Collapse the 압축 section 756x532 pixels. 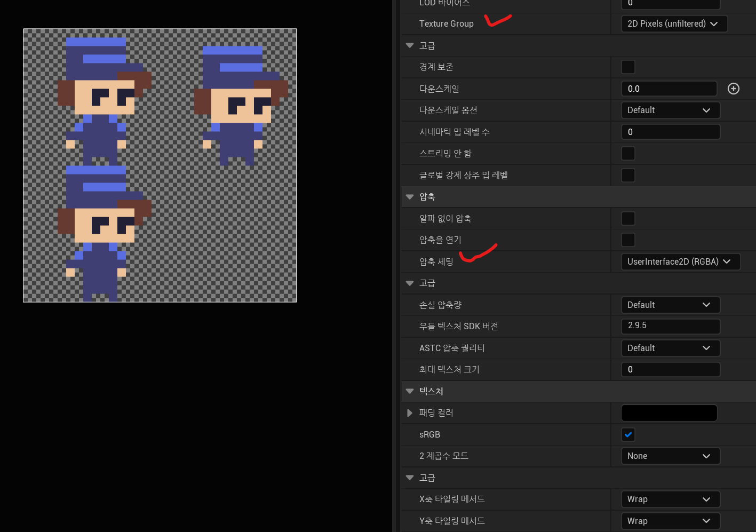pos(410,197)
